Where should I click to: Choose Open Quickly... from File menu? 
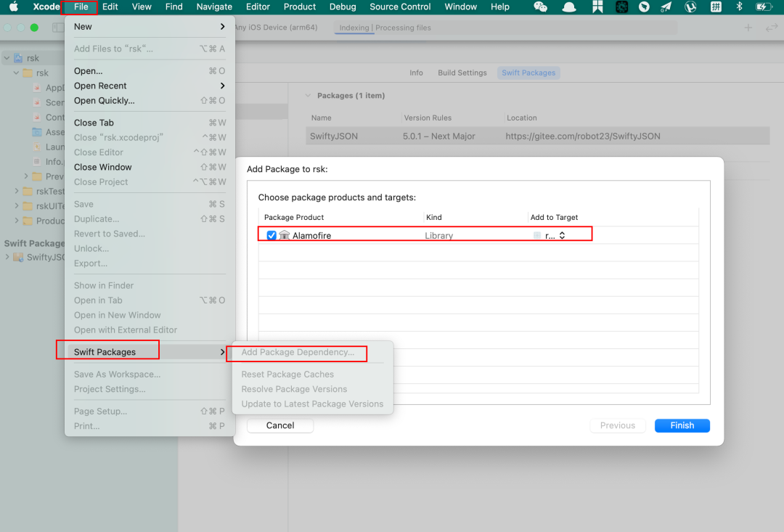click(150, 100)
